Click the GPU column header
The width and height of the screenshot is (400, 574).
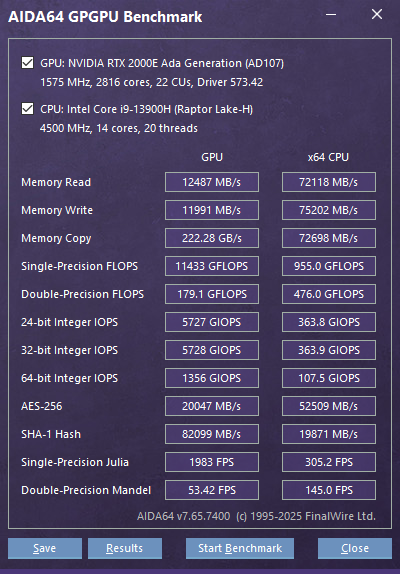(212, 157)
